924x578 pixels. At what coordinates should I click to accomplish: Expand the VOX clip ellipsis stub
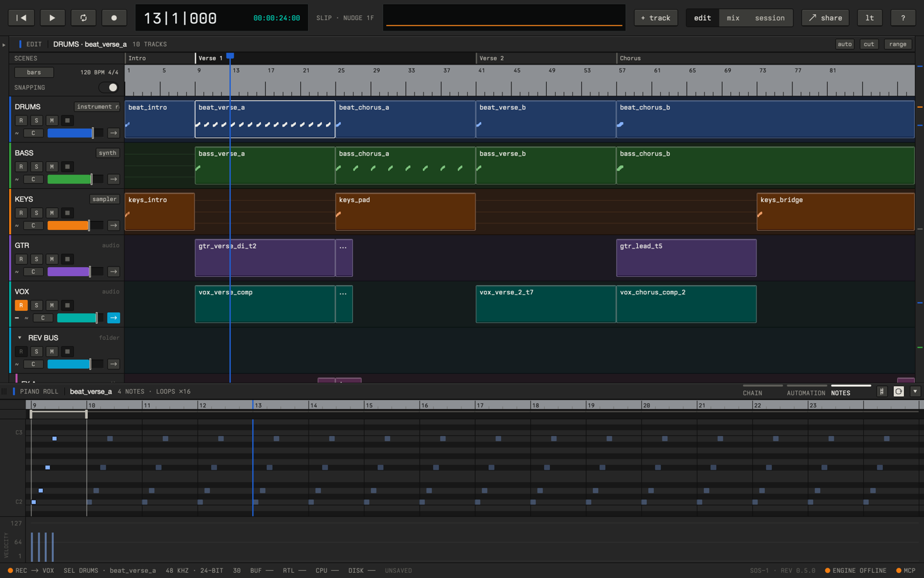coord(344,304)
